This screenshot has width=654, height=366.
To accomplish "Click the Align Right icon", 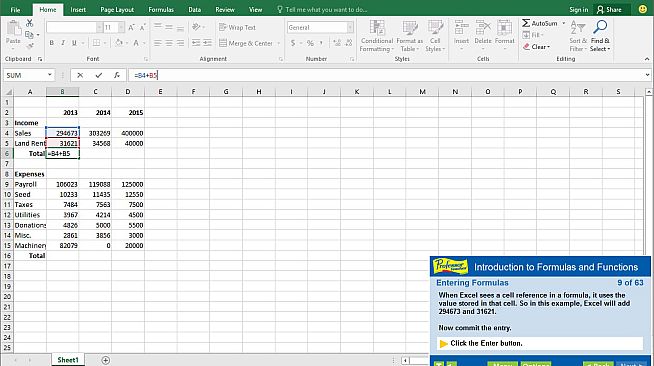I will pos(180,43).
